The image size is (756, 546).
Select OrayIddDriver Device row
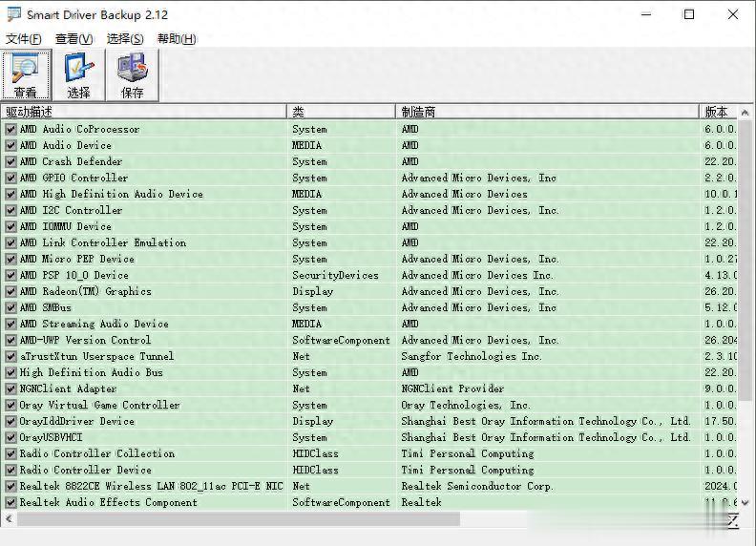[x=368, y=422]
